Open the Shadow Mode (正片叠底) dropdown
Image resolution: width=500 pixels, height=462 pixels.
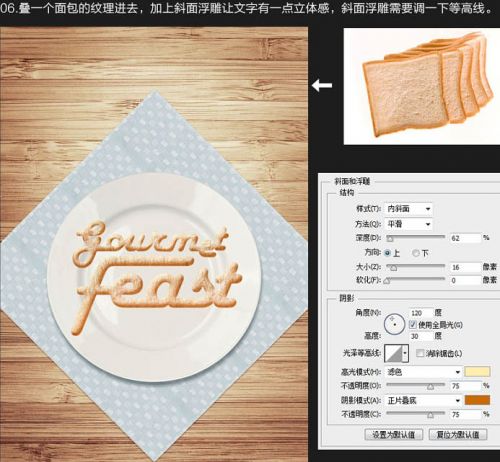423,400
